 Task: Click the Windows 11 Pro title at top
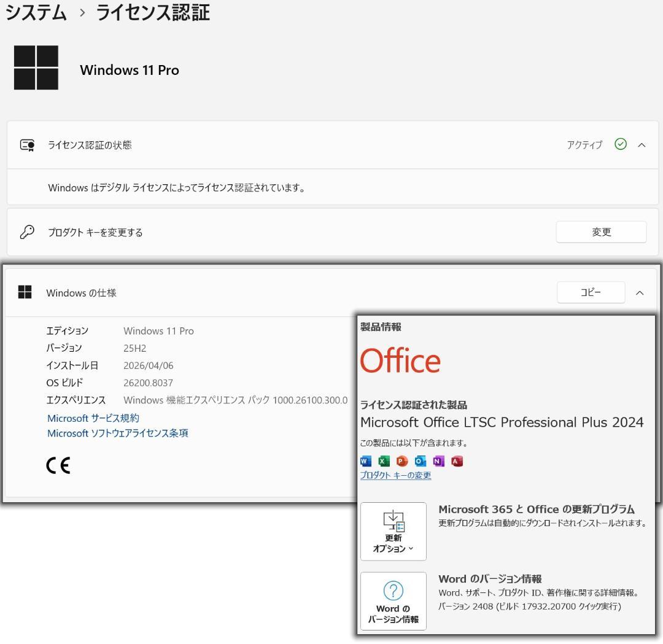tap(130, 70)
